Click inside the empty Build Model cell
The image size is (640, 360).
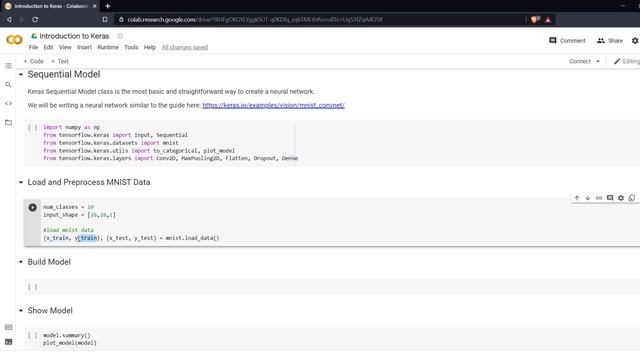point(339,287)
